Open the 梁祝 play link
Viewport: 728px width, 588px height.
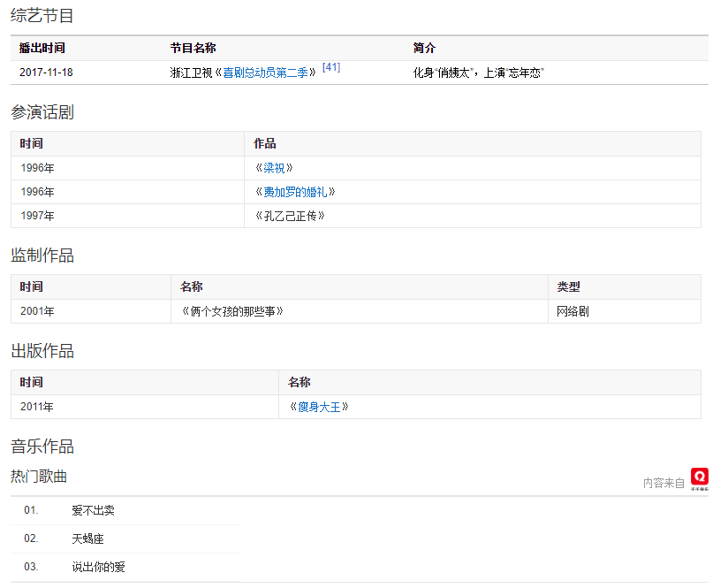274,168
